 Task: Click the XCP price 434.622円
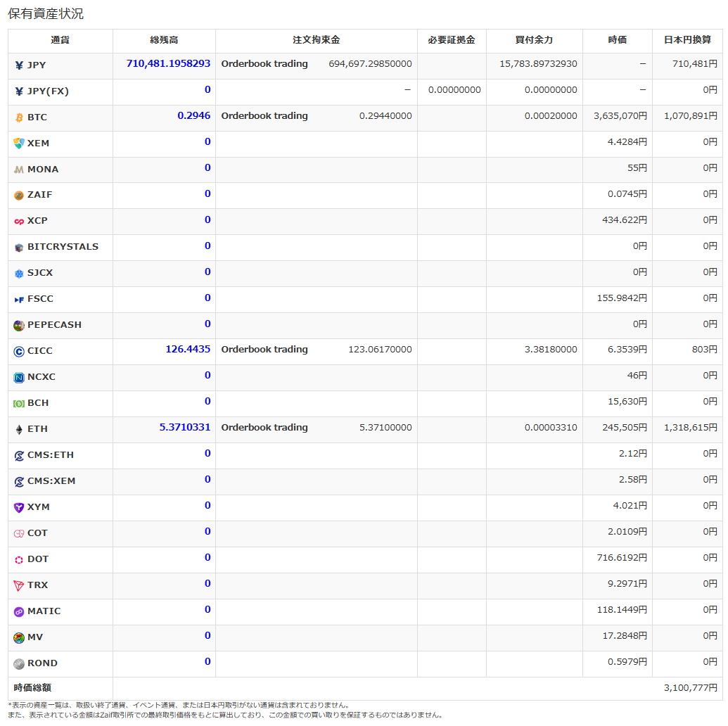[625, 219]
